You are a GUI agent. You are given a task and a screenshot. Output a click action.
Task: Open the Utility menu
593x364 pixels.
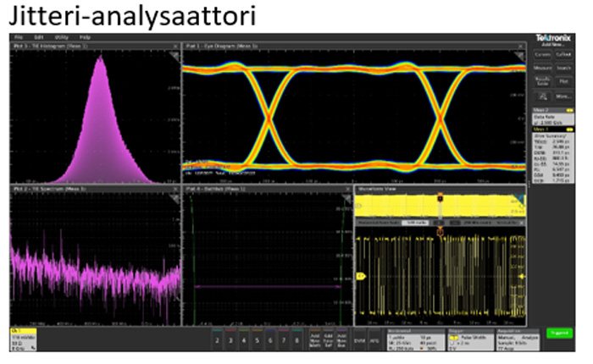pyautogui.click(x=63, y=38)
